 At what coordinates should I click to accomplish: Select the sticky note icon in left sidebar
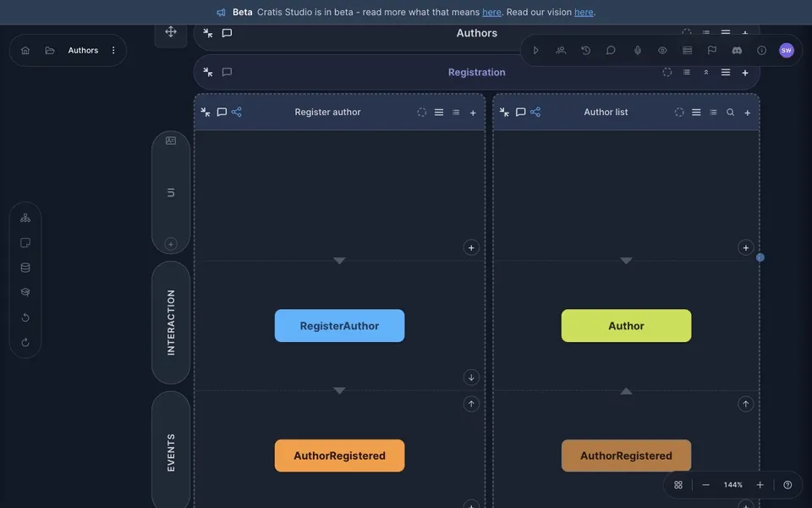click(x=25, y=243)
